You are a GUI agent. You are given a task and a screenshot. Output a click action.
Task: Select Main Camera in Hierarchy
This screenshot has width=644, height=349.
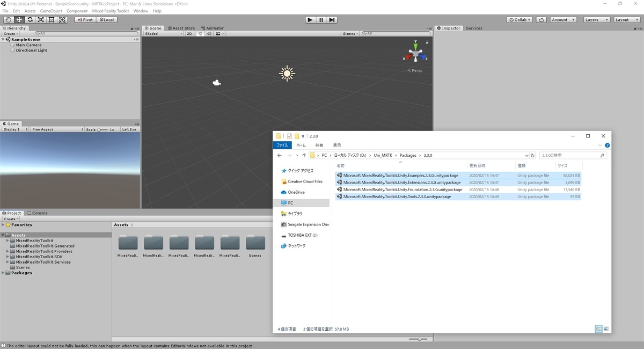[28, 45]
